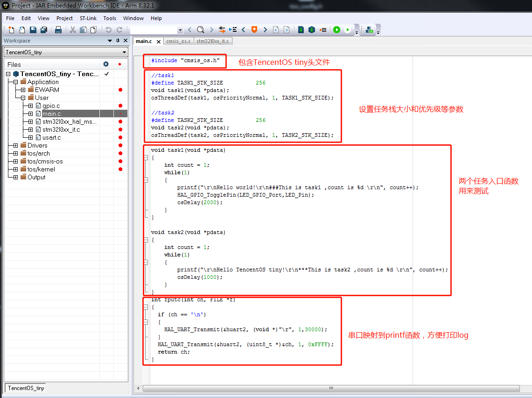Pin the Workspace panel
This screenshot has width=532, height=398.
pyautogui.click(x=118, y=41)
